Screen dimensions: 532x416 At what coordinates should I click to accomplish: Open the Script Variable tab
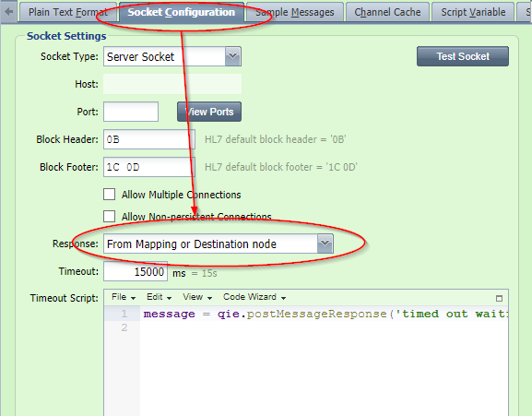pyautogui.click(x=473, y=12)
